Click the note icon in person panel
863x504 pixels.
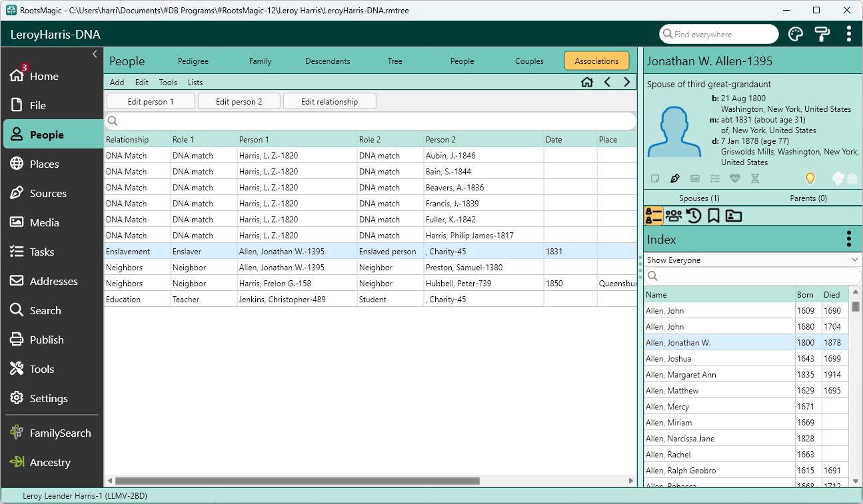[655, 178]
